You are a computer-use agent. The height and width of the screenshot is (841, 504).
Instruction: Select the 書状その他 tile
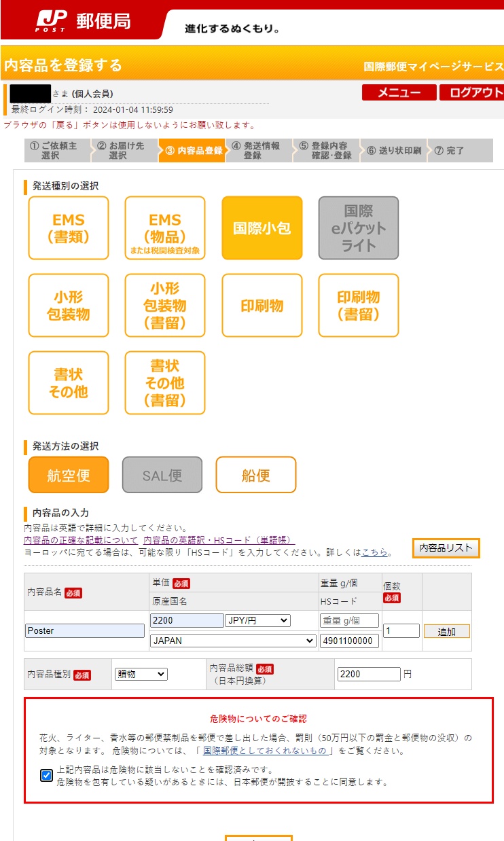tap(69, 383)
